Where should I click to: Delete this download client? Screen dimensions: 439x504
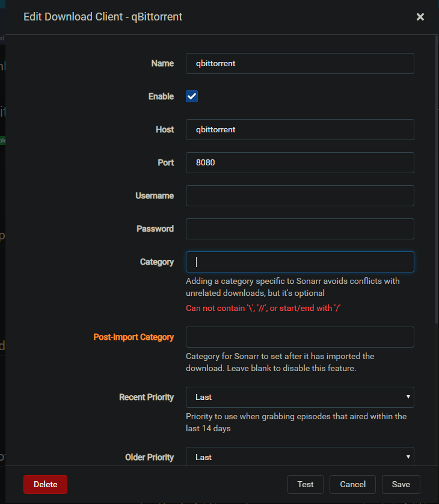pyautogui.click(x=45, y=484)
